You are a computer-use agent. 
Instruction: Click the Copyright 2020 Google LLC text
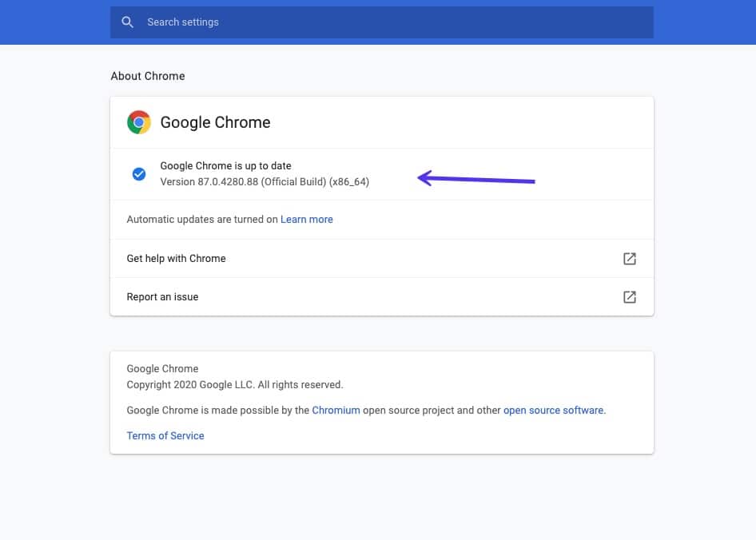coord(235,384)
